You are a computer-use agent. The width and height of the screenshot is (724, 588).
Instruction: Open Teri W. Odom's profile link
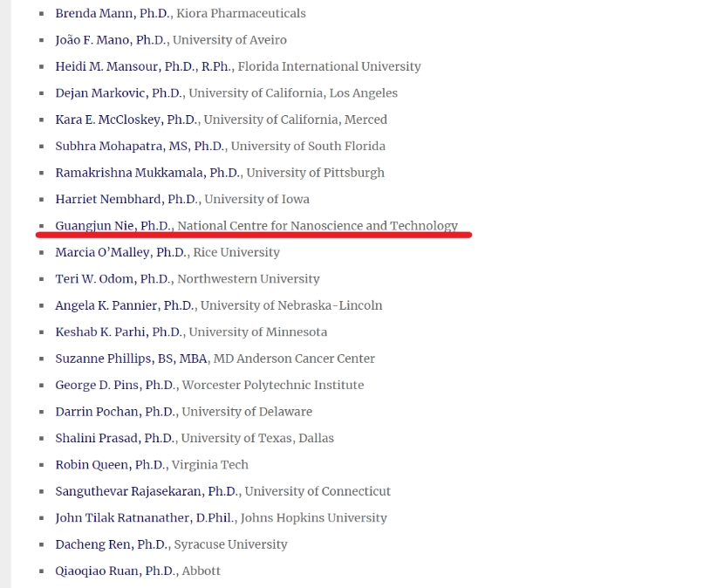[113, 279]
